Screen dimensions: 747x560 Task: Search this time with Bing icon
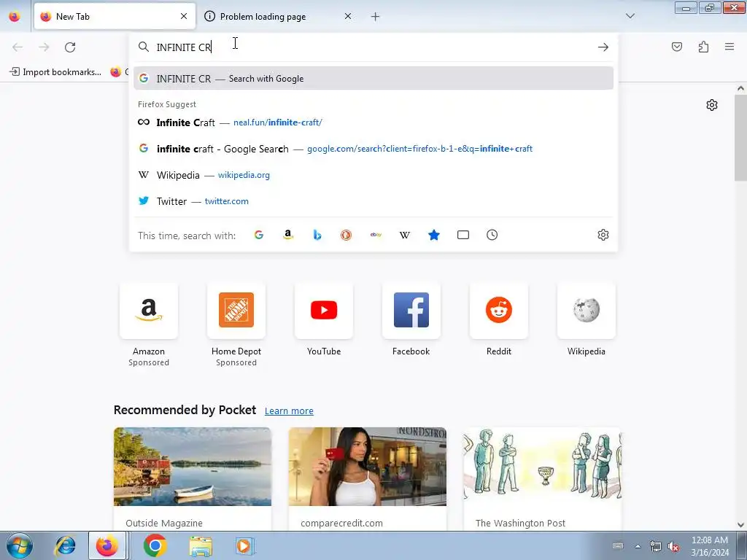click(317, 235)
